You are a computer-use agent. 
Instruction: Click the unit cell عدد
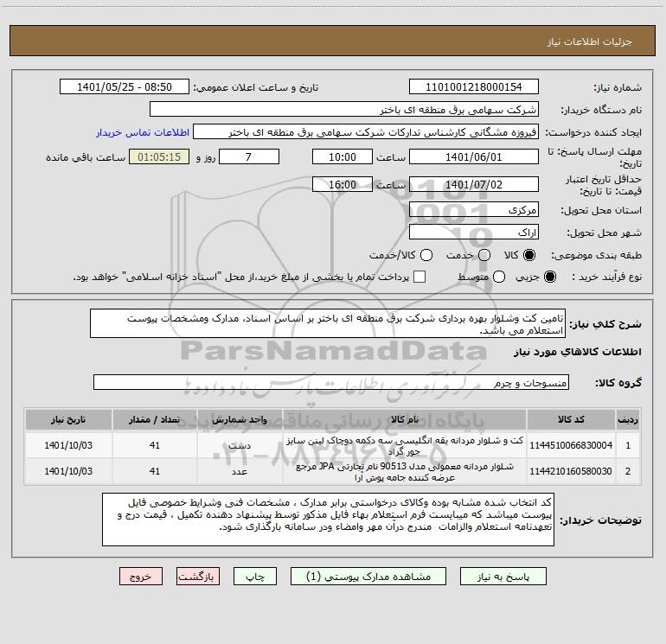pos(240,471)
